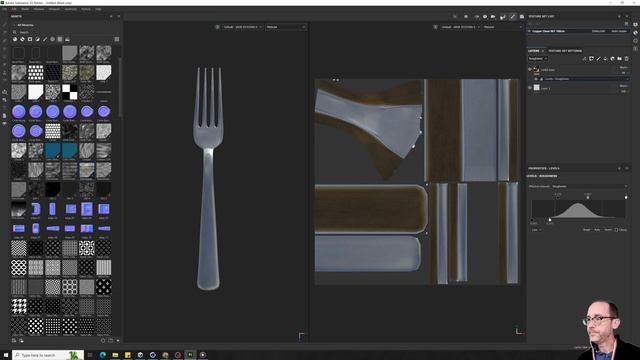Add mask to selected layer

click(x=591, y=59)
